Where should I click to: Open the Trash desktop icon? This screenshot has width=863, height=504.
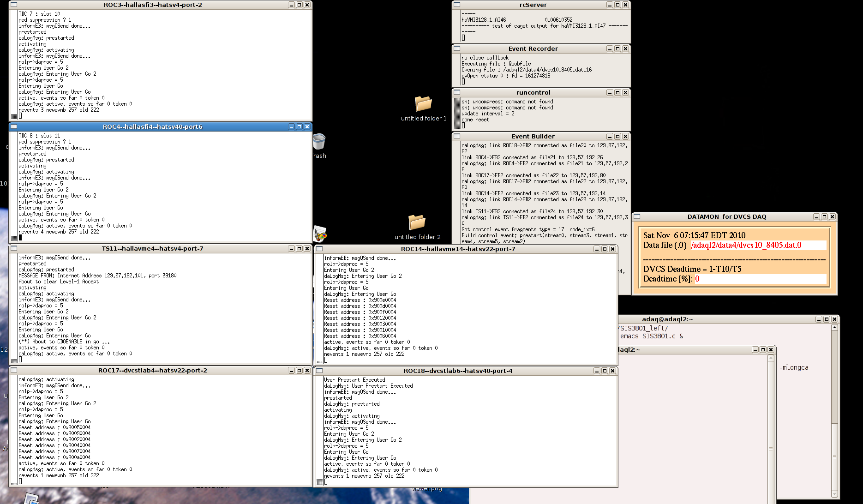pyautogui.click(x=319, y=142)
